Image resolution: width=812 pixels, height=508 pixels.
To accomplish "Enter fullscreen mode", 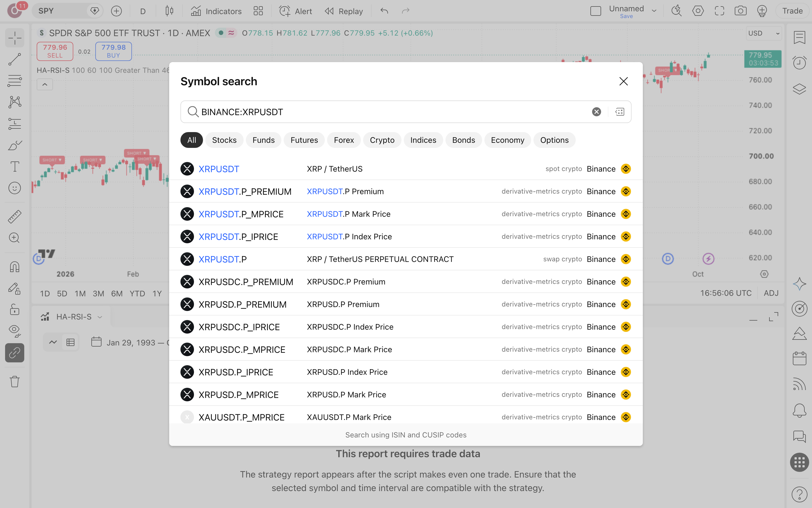I will [x=720, y=11].
